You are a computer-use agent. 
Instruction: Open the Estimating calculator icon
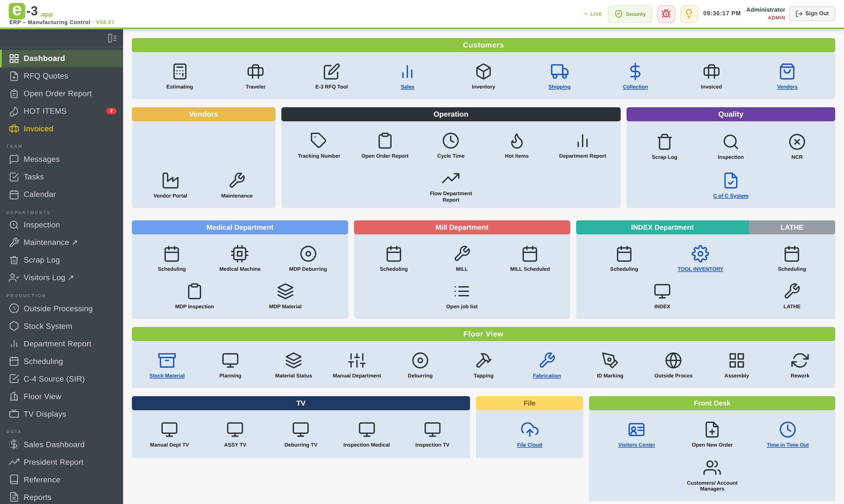[180, 72]
